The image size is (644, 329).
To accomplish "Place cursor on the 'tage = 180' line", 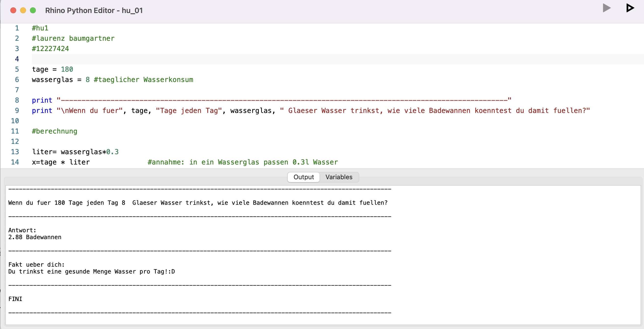I will coord(53,69).
